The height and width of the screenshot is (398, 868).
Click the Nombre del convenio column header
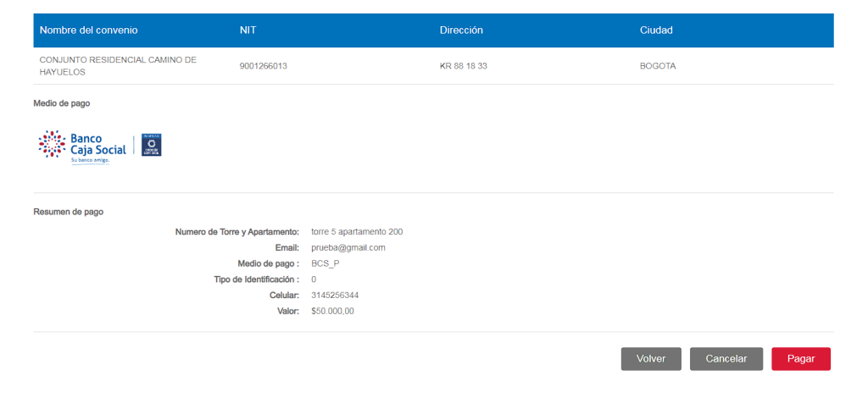88,30
